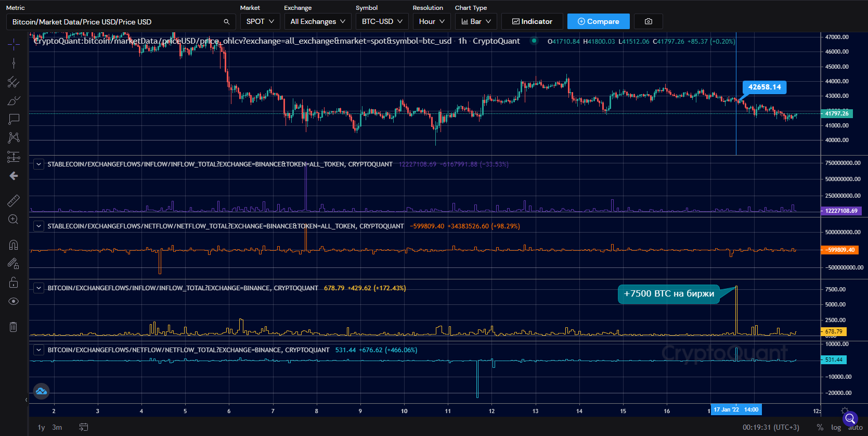Open the Bar chart type dropdown

click(x=476, y=21)
